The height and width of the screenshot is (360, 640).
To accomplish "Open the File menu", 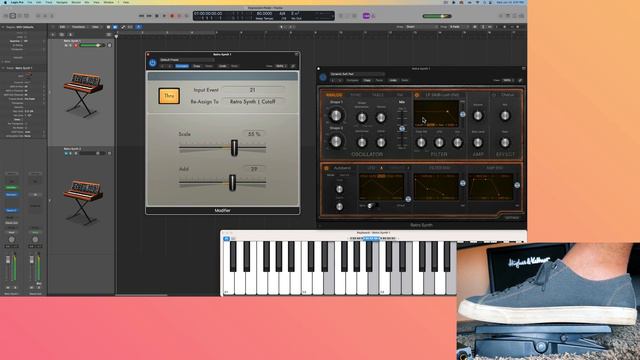I will [30, 2].
